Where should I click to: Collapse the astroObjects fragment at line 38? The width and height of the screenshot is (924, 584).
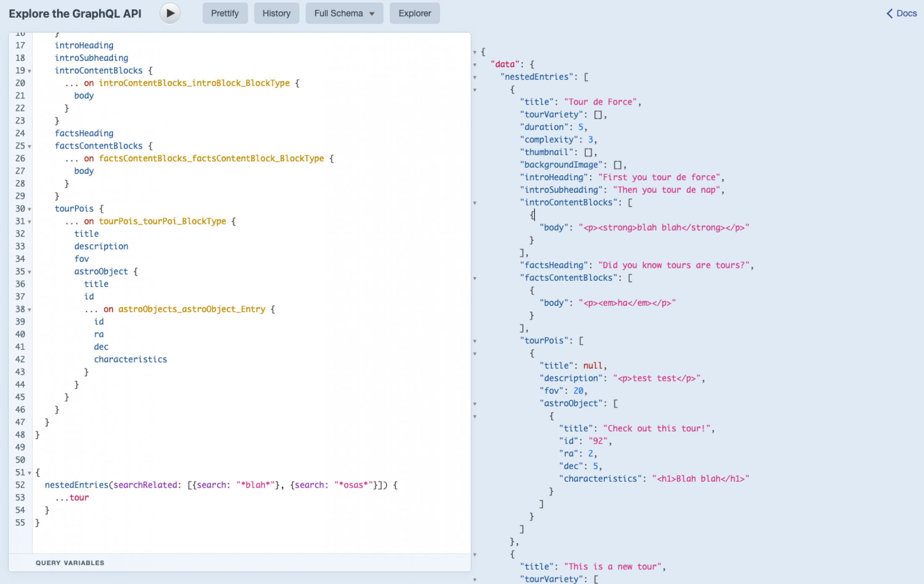pos(29,309)
